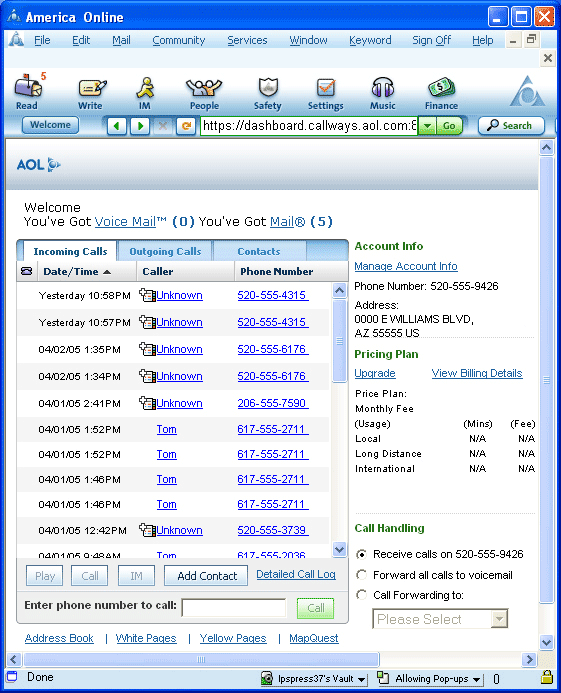
Task: Switch to the Contacts tab
Action: (259, 251)
